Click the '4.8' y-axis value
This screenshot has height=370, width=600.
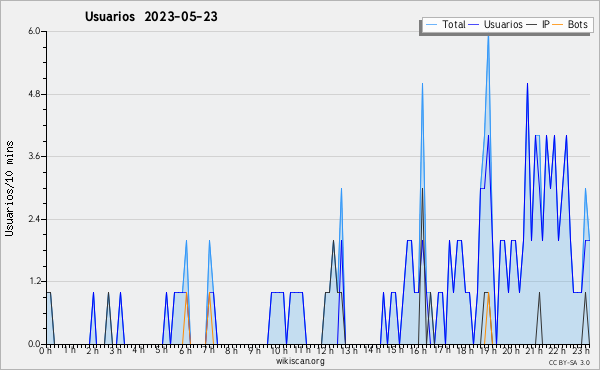34,94
